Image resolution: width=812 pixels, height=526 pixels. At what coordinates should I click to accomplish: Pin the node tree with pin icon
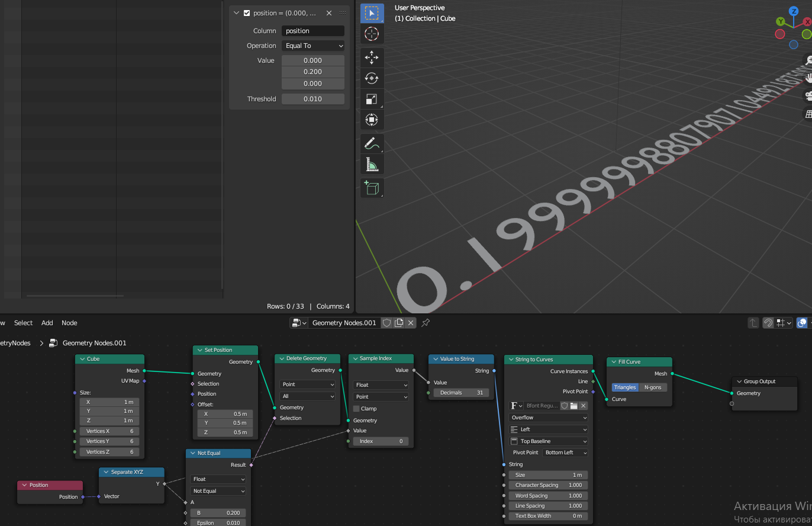pos(426,323)
